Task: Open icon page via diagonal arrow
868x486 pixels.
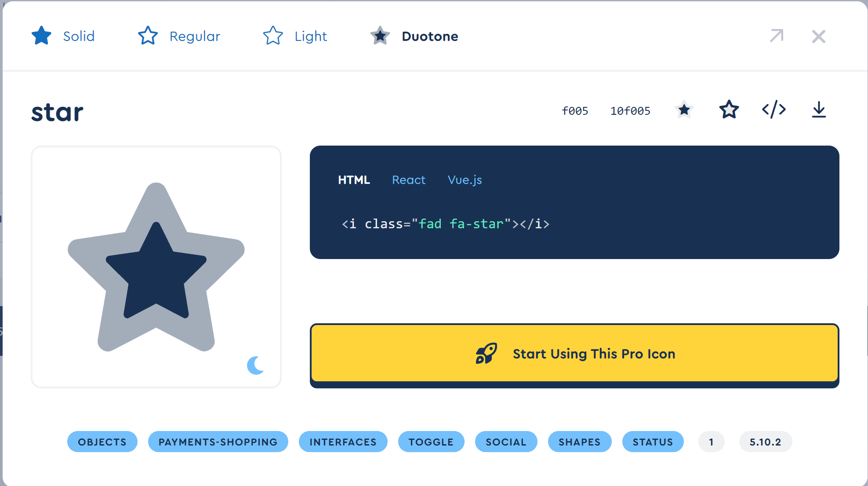Action: 777,36
